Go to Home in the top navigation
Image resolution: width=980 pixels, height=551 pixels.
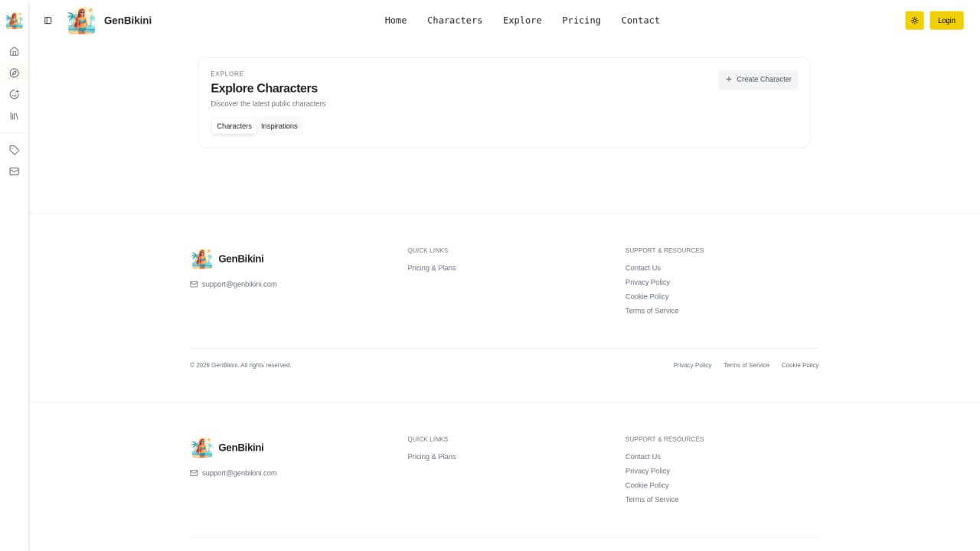pyautogui.click(x=396, y=21)
